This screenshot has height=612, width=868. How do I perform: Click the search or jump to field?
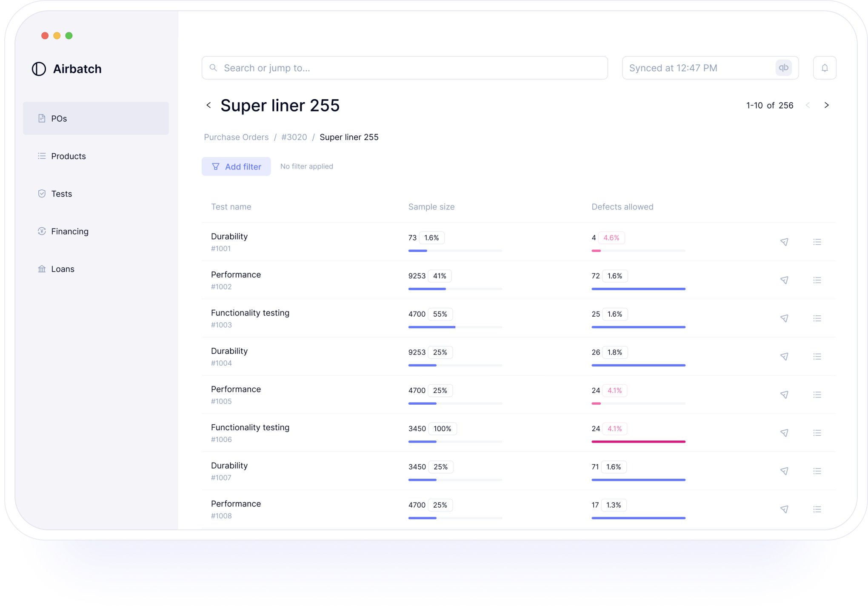pyautogui.click(x=404, y=68)
